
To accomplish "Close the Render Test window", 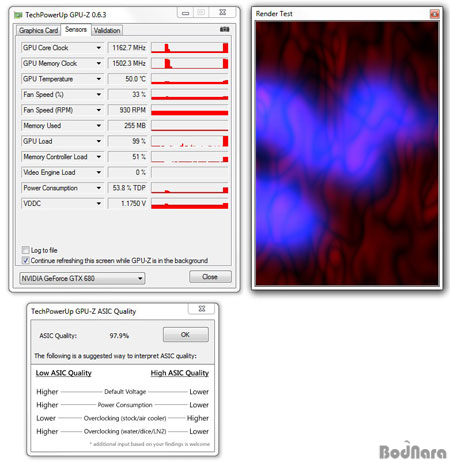I will pos(434,14).
